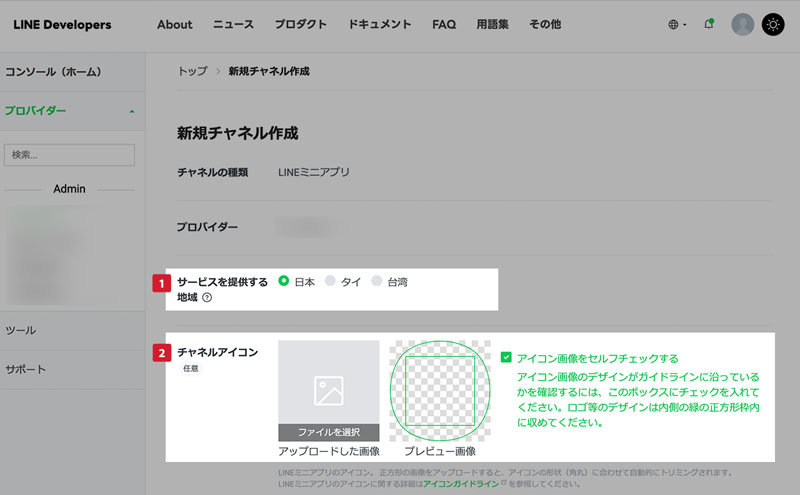Toggle アイコン画像をセルフチェックする checkbox
Viewport: 800px width, 495px height.
(507, 357)
